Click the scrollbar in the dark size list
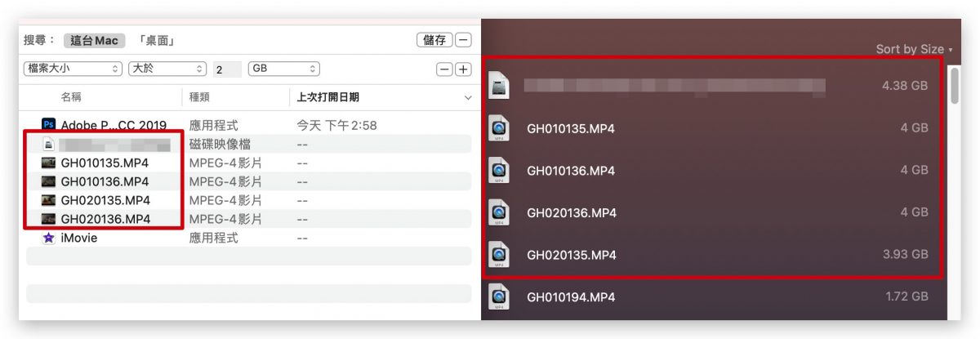Viewport: 980px width, 339px height. [x=955, y=86]
